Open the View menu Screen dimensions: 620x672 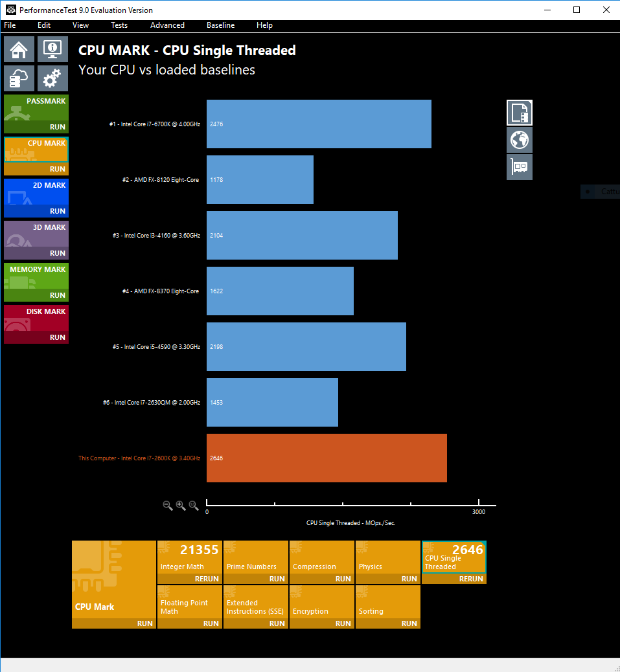click(80, 25)
